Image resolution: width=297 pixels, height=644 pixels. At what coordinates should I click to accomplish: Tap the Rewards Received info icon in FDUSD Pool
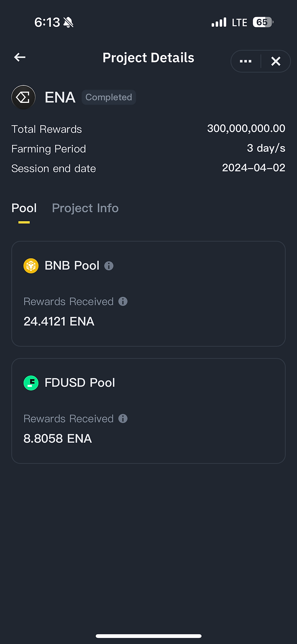pos(123,419)
